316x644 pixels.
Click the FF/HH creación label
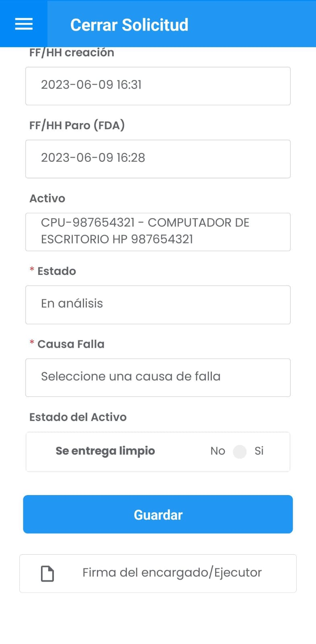point(72,53)
